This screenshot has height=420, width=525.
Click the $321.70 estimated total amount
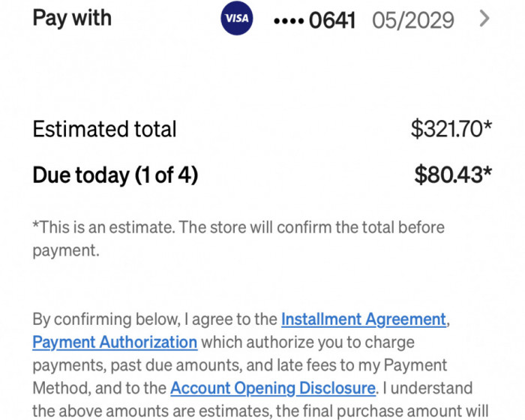tap(451, 128)
